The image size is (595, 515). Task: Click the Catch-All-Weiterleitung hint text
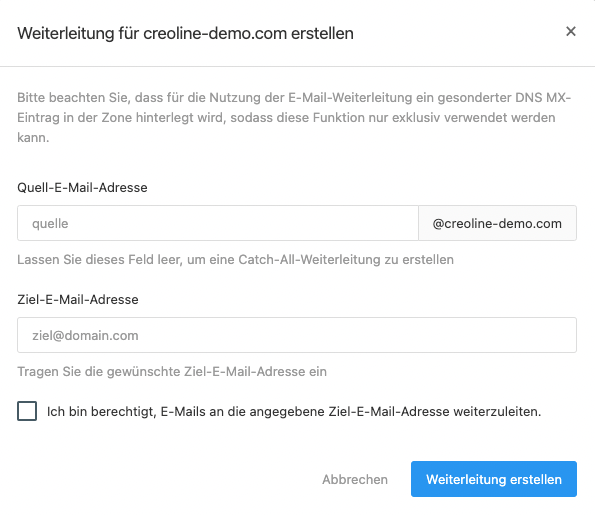point(235,260)
